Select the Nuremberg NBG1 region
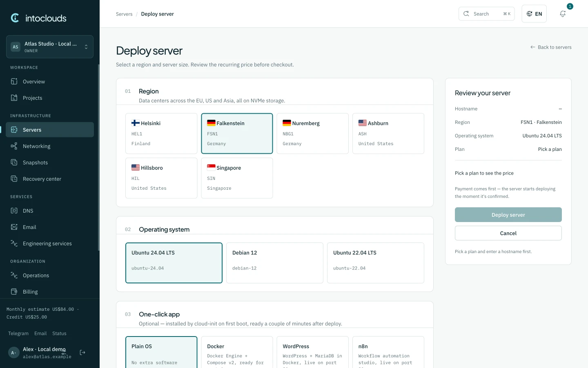Image resolution: width=588 pixels, height=368 pixels. pyautogui.click(x=313, y=133)
